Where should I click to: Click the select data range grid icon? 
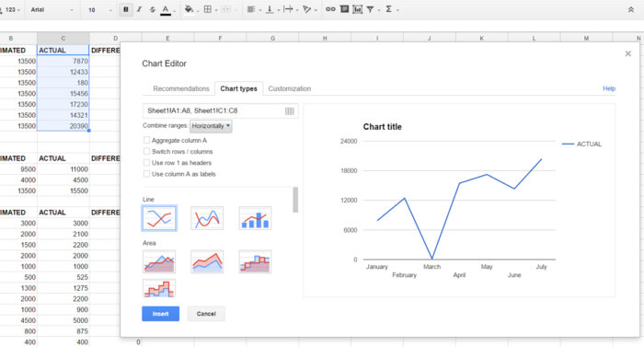click(290, 111)
